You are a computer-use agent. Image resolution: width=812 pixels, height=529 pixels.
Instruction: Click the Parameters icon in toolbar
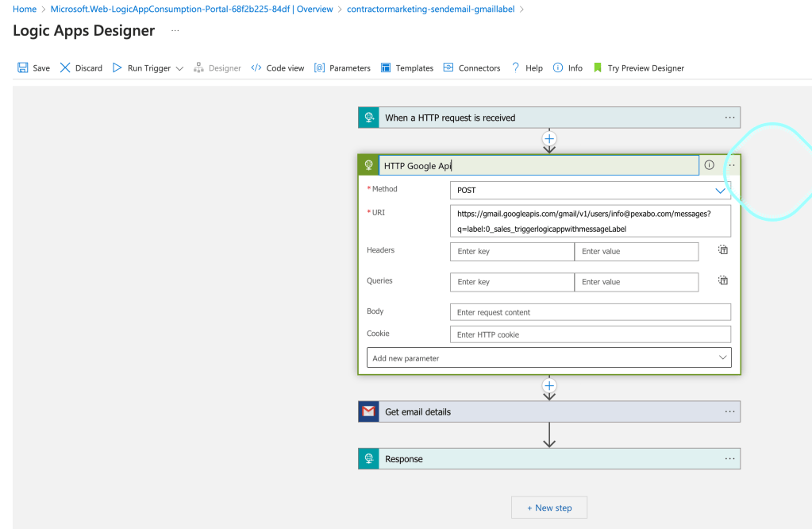coord(320,68)
